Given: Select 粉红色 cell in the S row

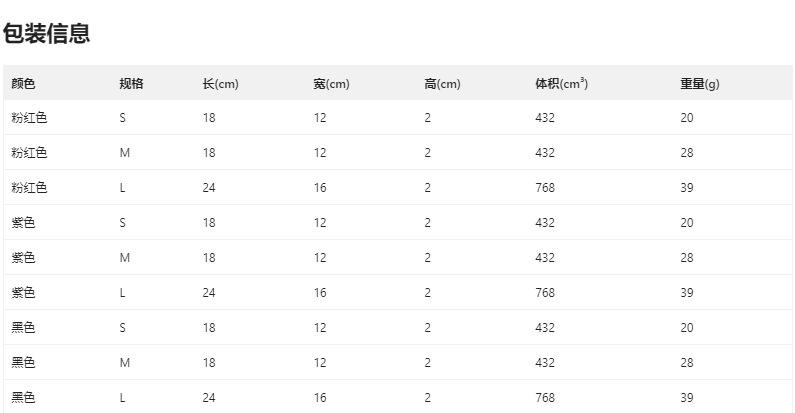Looking at the screenshot, I should [29, 118].
